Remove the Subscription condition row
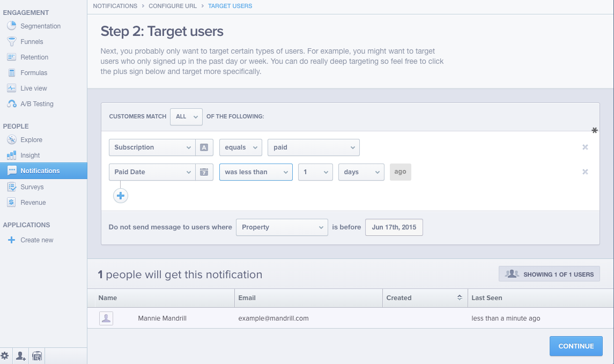 coord(585,147)
